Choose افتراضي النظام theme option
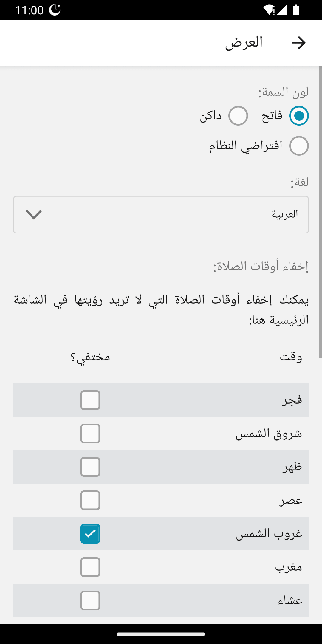The width and height of the screenshot is (322, 644). click(x=299, y=146)
